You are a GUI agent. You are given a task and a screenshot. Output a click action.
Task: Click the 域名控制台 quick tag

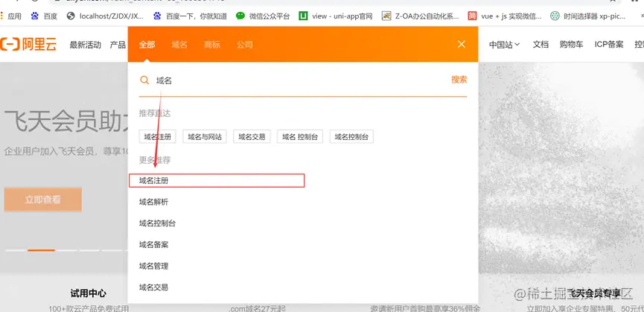(351, 137)
